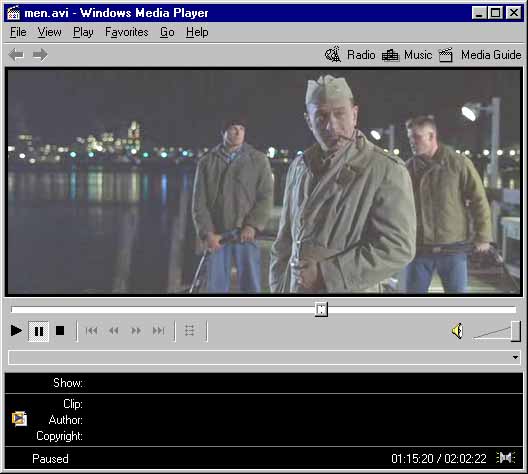528x474 pixels.
Task: Click the Skip Forward (next track) icon
Action: (159, 331)
